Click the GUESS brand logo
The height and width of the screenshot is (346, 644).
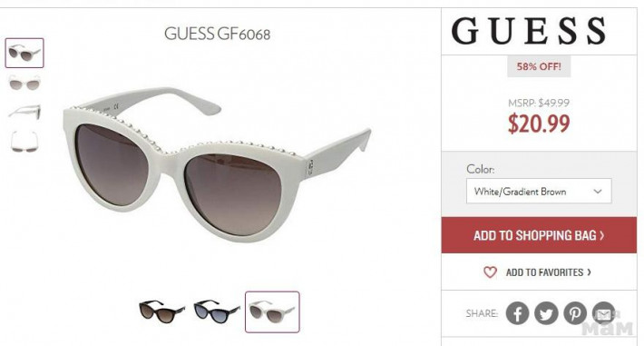529,31
